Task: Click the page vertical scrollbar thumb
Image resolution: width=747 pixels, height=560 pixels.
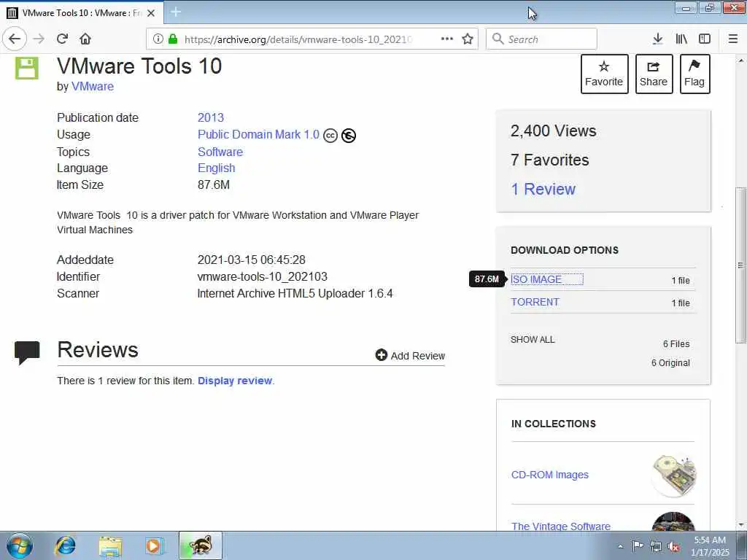Action: click(x=740, y=265)
